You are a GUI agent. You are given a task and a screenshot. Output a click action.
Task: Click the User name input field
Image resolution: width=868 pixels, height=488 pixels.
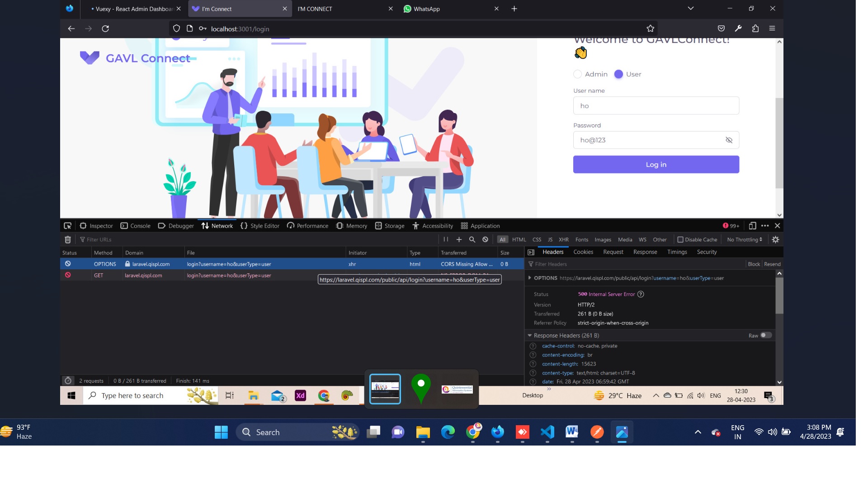coord(656,106)
